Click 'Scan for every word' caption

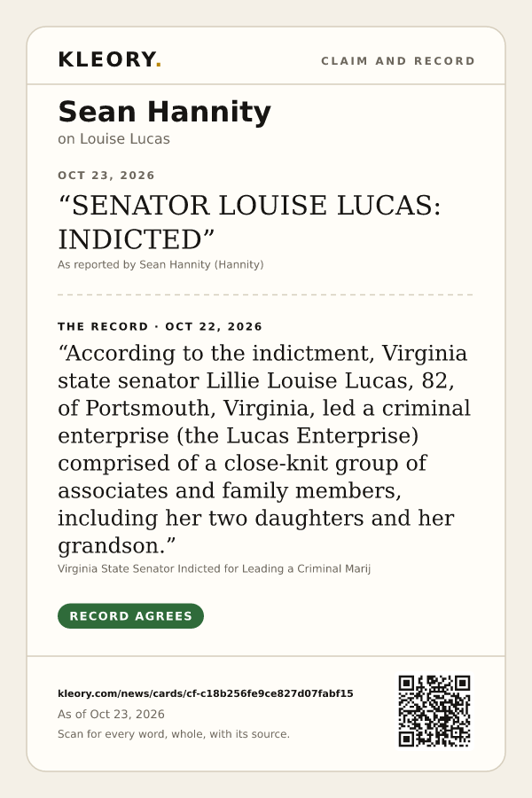(174, 734)
